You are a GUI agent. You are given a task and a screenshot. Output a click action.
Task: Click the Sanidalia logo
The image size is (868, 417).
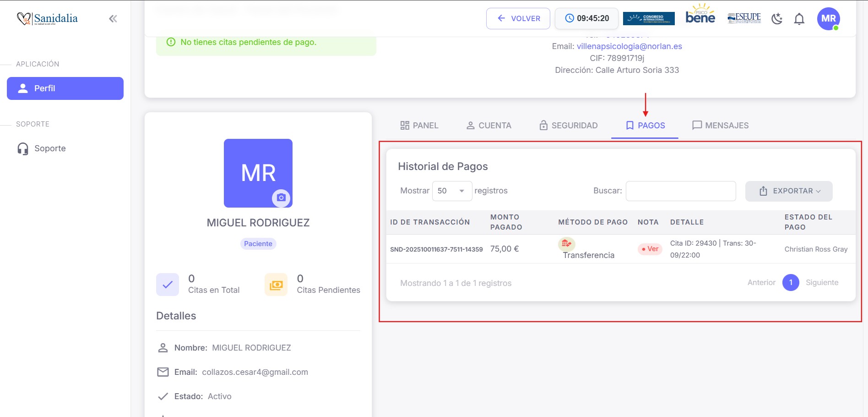pyautogui.click(x=48, y=19)
